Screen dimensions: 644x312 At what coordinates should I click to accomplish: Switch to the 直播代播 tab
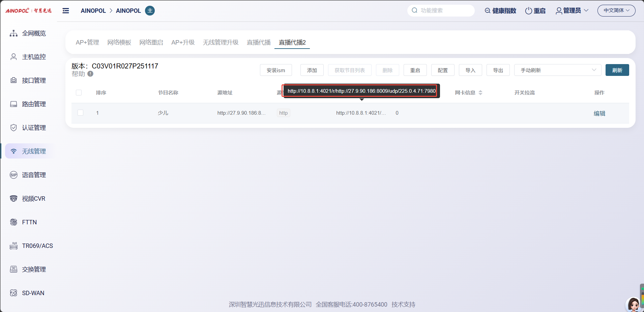pos(259,42)
